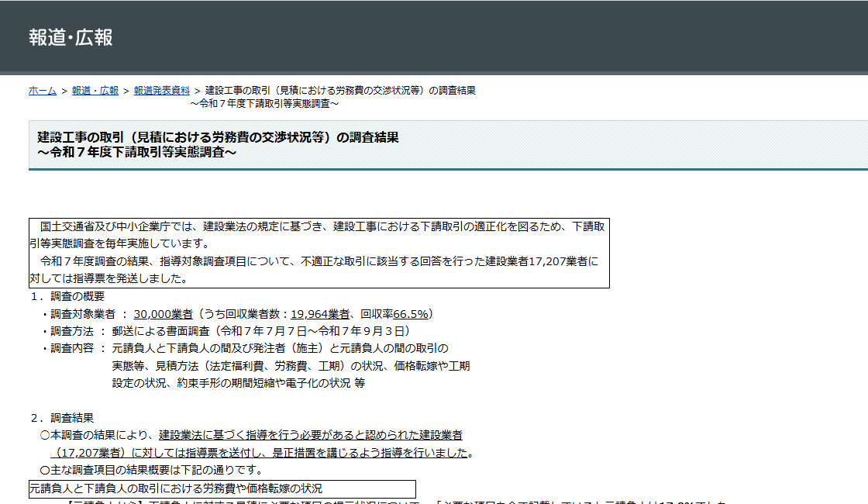Select the underlined text 19,964業者
This screenshot has height=504, width=868.
point(320,314)
